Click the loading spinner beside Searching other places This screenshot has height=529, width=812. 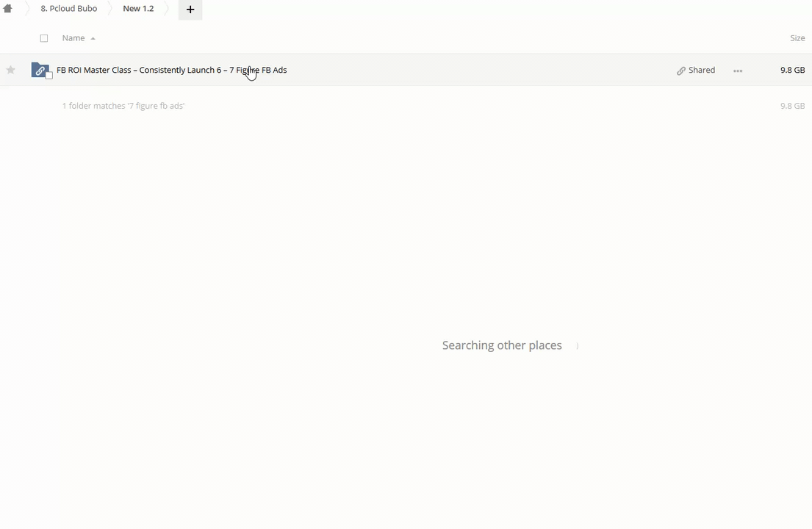(576, 345)
